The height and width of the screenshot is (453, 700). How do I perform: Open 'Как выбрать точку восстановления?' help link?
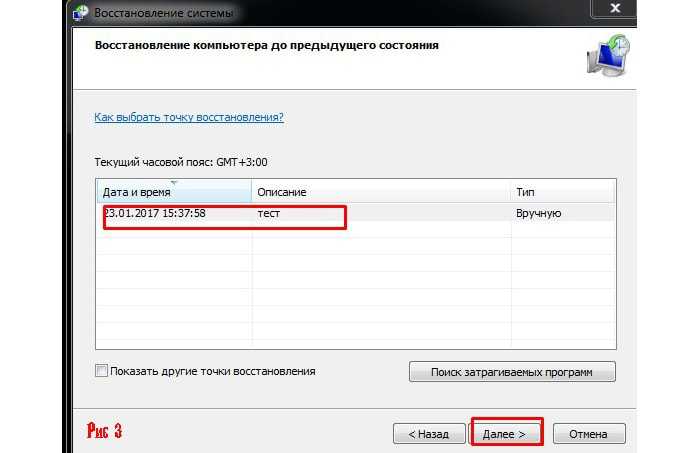point(189,117)
